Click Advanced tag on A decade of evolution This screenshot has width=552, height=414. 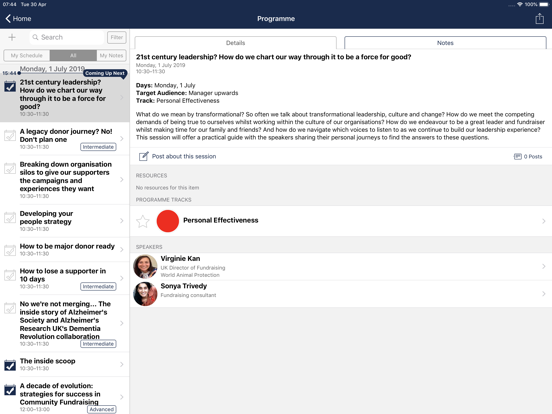point(102,409)
